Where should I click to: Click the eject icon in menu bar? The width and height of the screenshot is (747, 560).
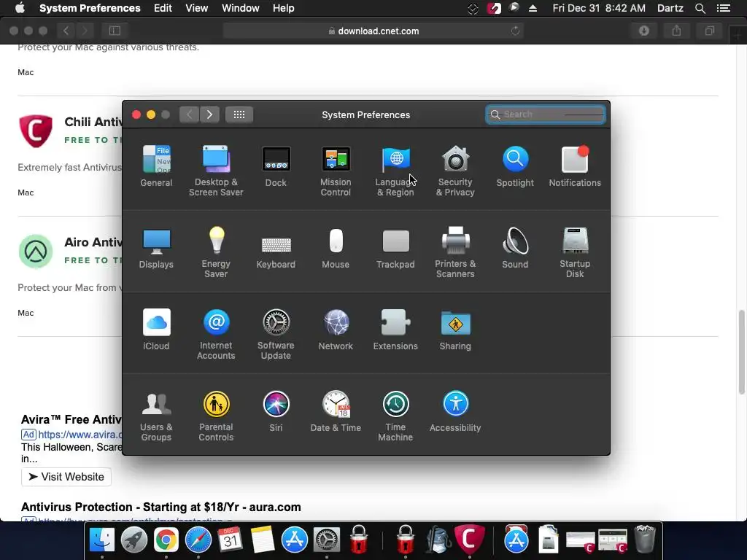coord(533,8)
